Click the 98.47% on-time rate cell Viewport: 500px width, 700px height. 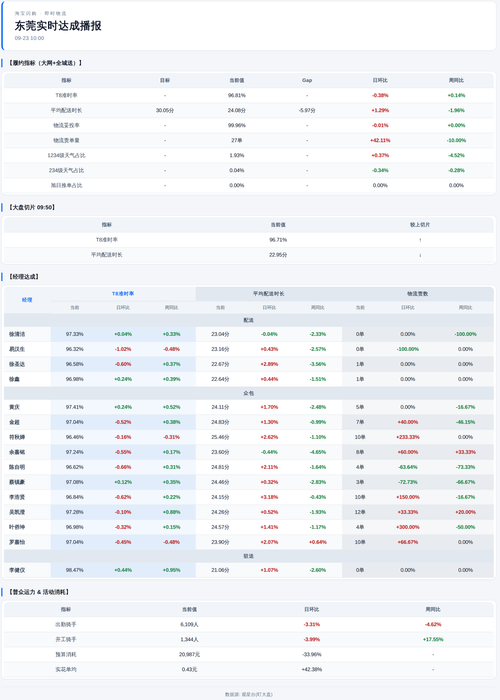(x=75, y=570)
